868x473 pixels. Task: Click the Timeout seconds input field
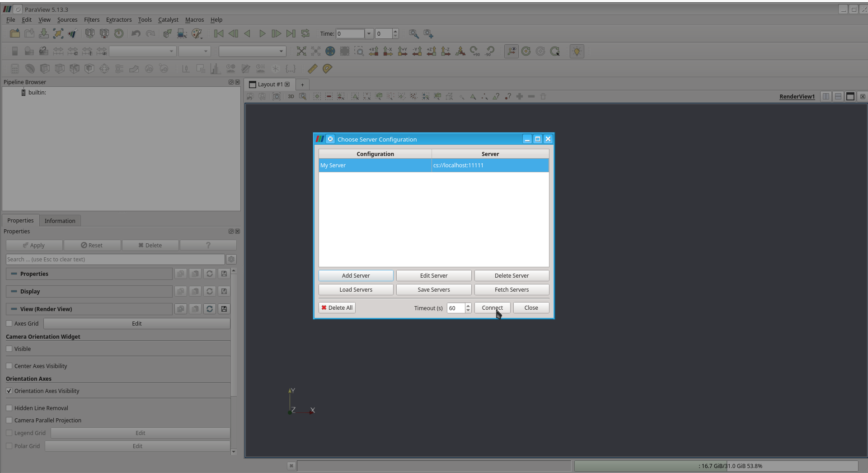click(456, 308)
